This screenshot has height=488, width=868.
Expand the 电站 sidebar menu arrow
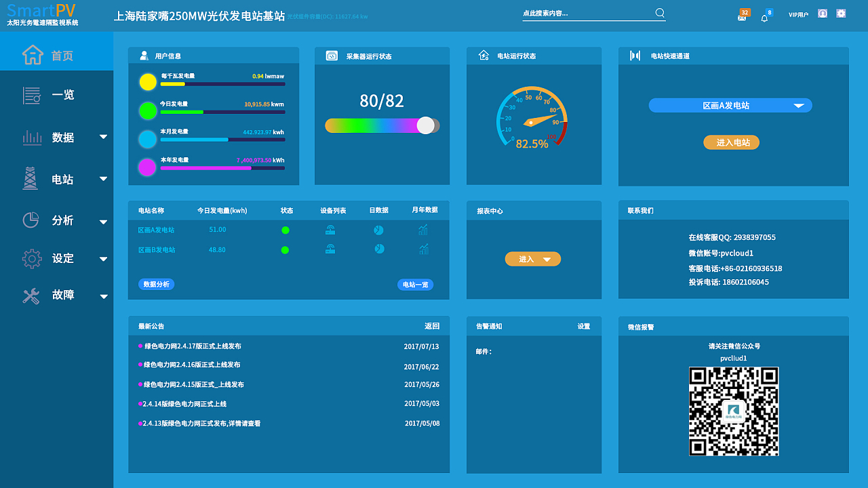[x=103, y=179]
